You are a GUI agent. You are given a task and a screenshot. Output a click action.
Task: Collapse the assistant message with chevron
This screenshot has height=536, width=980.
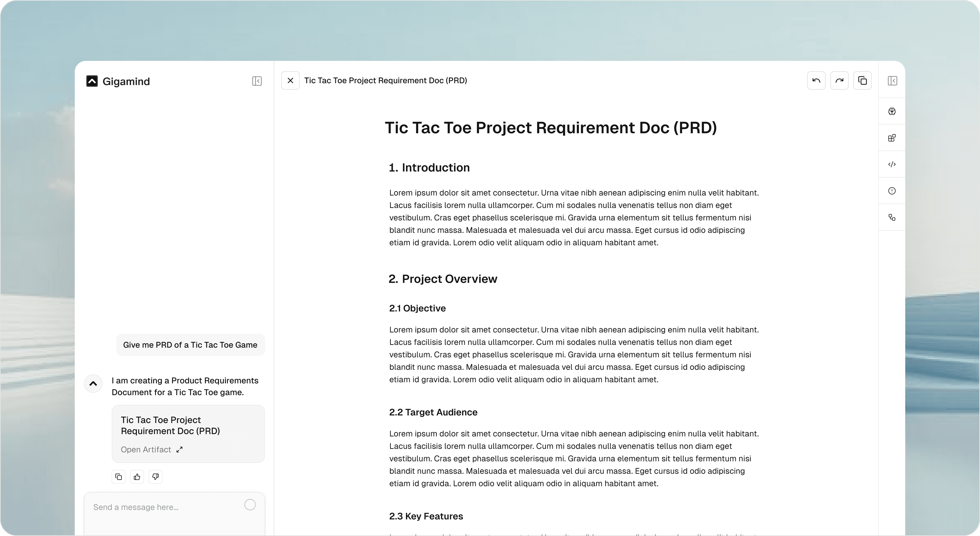coord(93,384)
